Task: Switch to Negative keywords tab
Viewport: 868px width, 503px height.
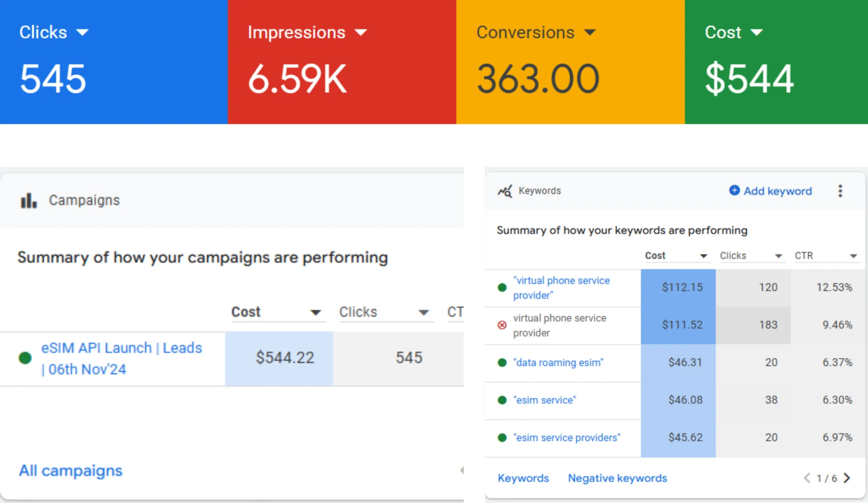Action: point(617,478)
